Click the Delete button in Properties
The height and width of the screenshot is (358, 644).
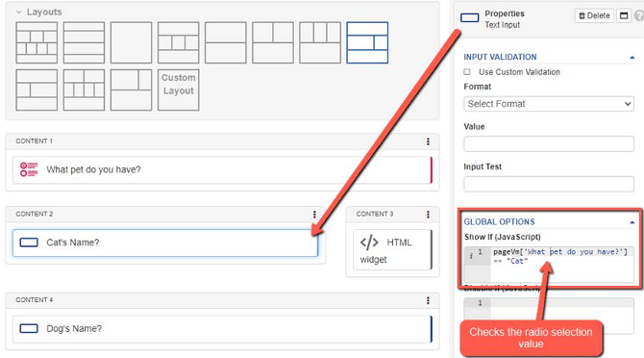[594, 15]
